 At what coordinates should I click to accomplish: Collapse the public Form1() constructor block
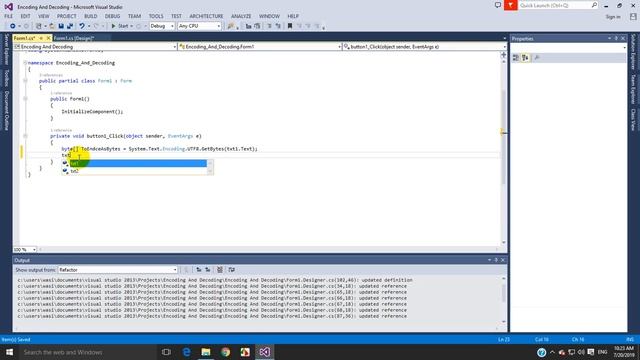[x=25, y=99]
